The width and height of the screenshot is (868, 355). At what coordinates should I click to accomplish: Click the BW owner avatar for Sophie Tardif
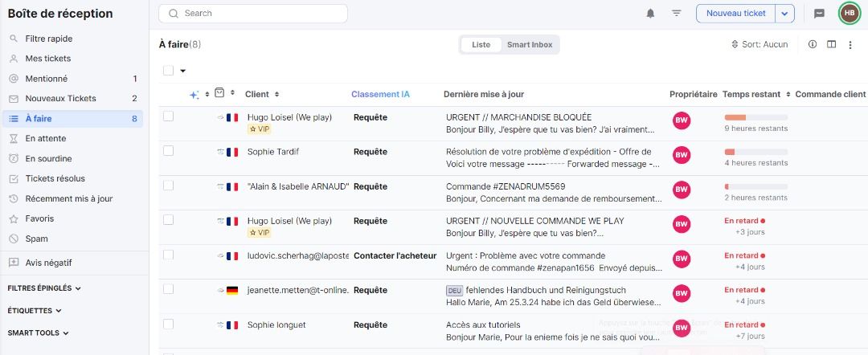tap(682, 155)
